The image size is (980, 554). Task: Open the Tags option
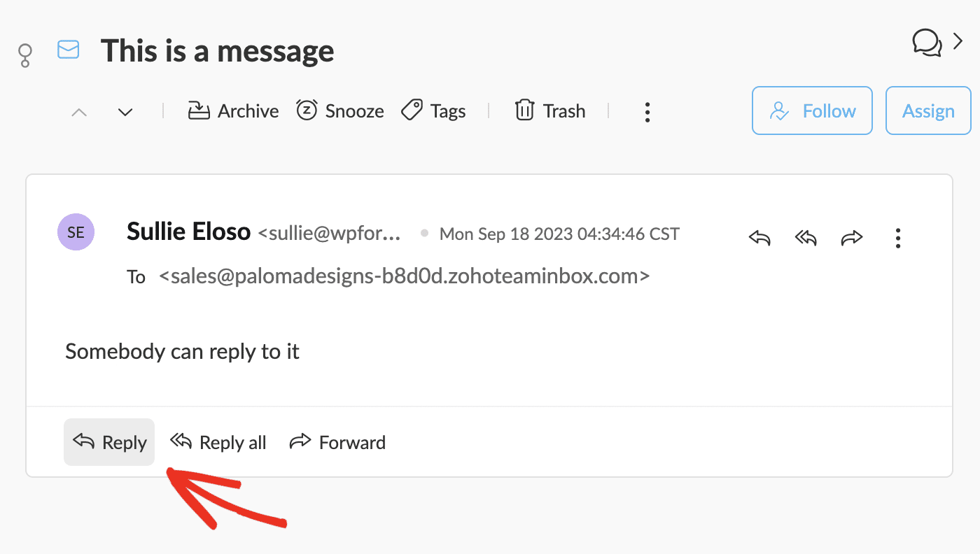tap(433, 111)
